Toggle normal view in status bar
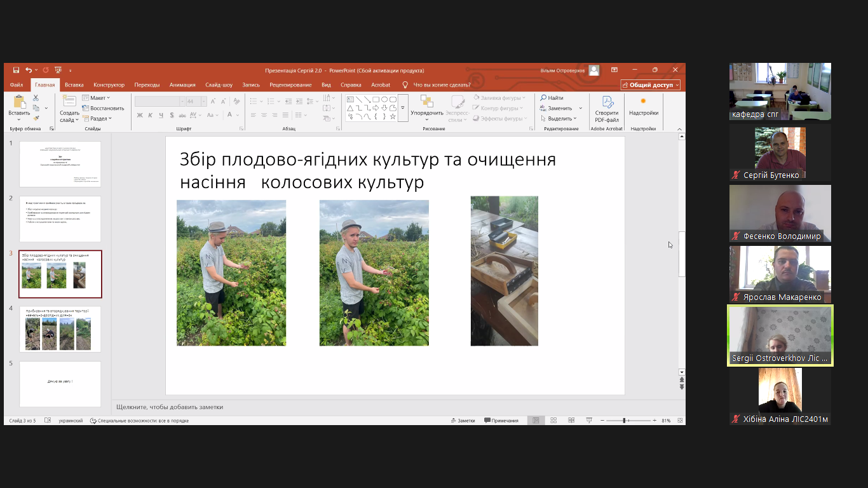The height and width of the screenshot is (488, 868). [536, 421]
